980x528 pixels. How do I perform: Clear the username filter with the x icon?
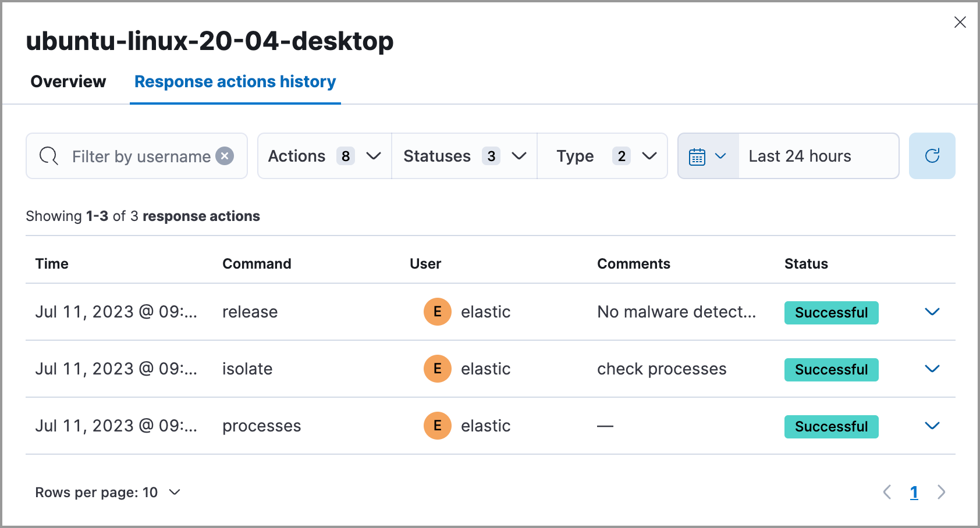[225, 156]
